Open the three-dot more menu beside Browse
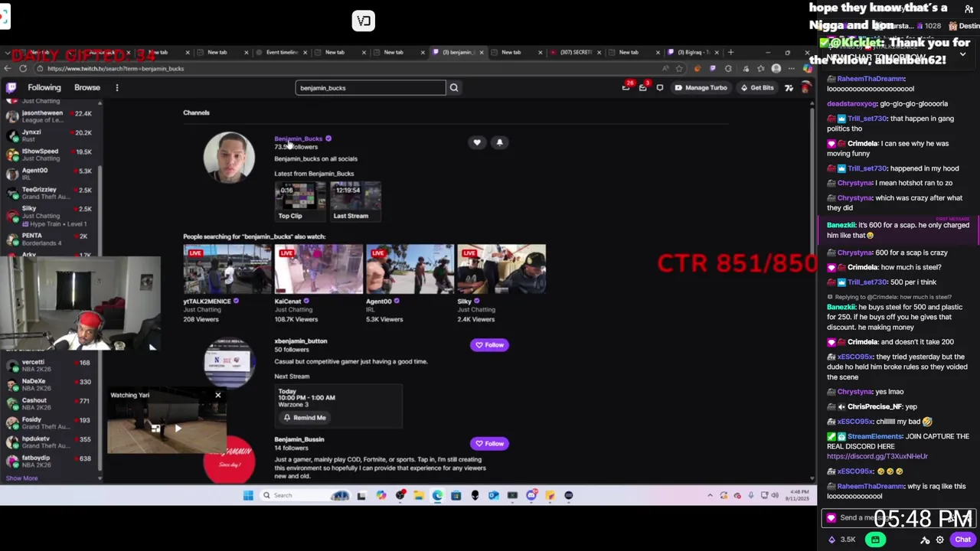980x551 pixels. coord(117,87)
